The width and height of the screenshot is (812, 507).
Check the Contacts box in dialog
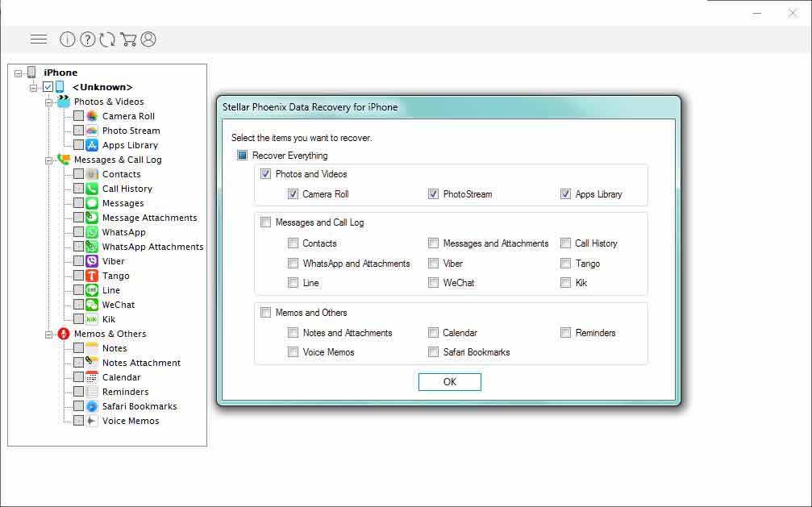[x=293, y=243]
